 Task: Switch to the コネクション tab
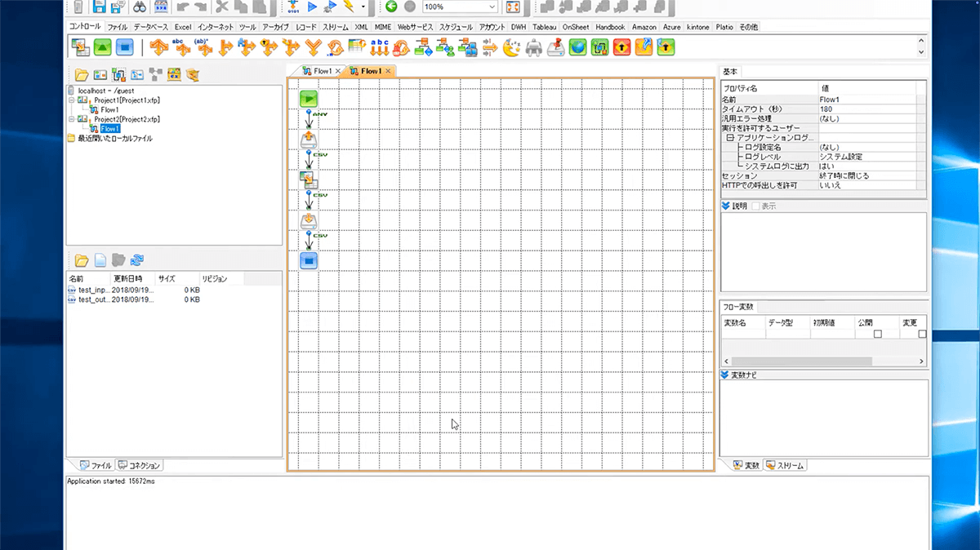pos(140,465)
